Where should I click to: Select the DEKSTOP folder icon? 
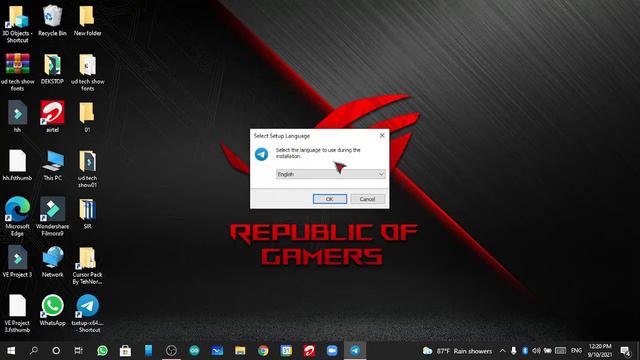[52, 69]
